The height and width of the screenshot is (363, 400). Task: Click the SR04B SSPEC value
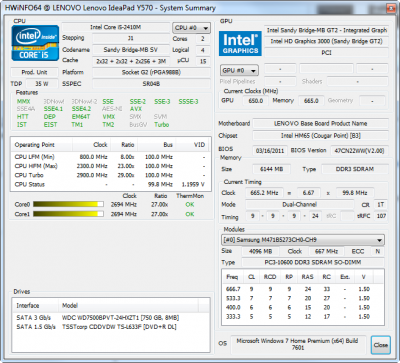pyautogui.click(x=151, y=84)
